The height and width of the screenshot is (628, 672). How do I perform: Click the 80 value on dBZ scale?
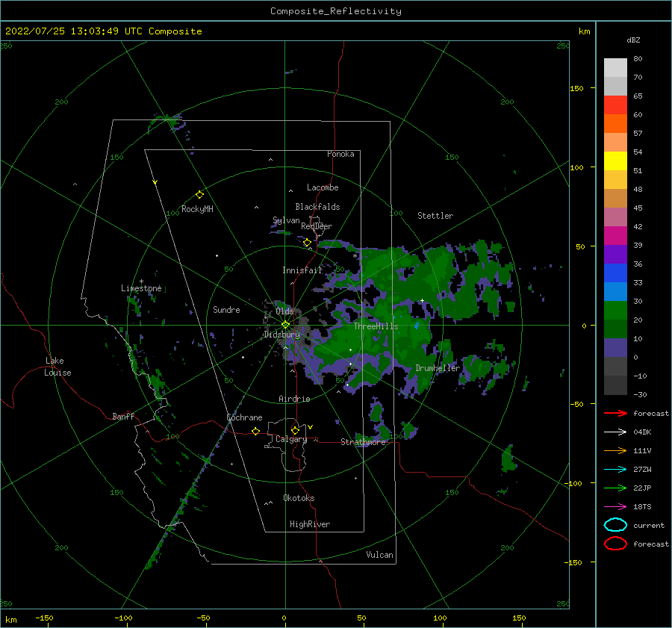click(x=638, y=59)
